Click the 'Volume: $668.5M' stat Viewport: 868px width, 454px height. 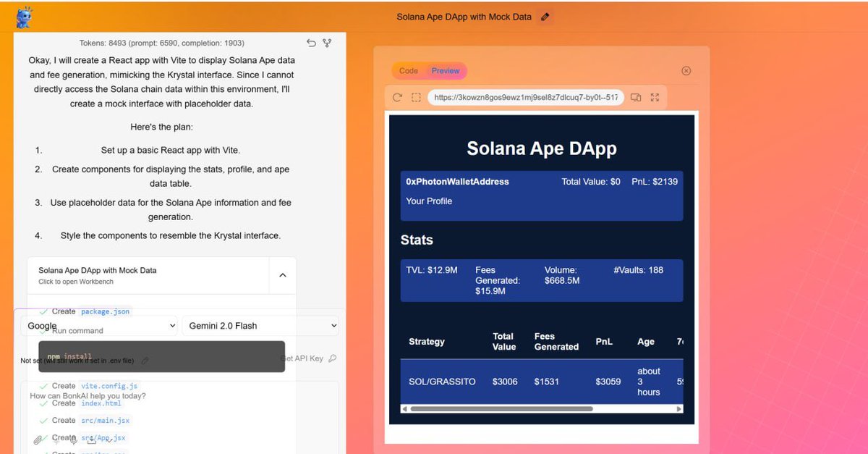point(562,275)
